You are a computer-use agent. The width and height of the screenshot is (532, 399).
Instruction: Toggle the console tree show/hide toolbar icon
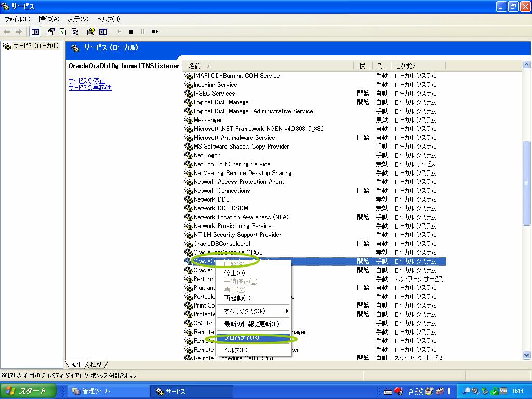[35, 32]
